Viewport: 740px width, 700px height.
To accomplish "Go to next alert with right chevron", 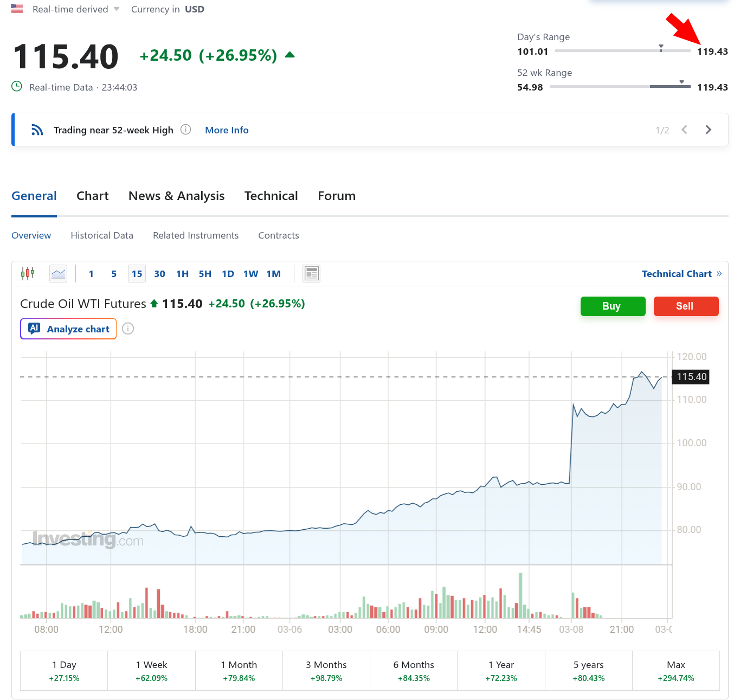I will click(x=708, y=130).
